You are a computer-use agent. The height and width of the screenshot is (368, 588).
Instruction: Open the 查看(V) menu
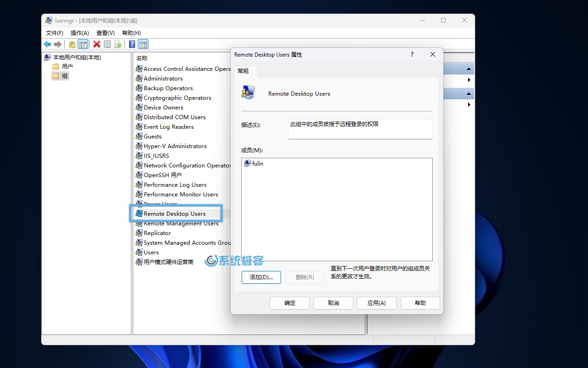[106, 33]
